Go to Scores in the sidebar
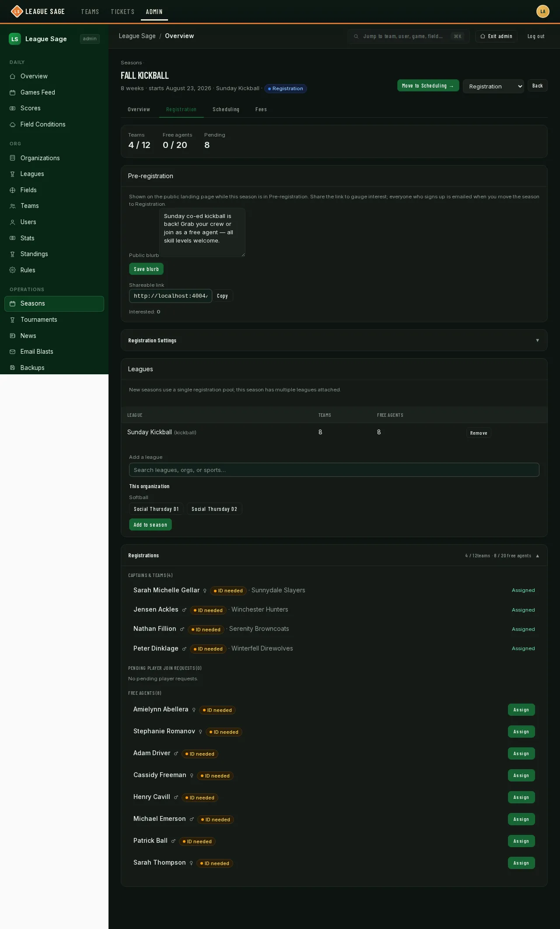560x929 pixels. point(54,108)
